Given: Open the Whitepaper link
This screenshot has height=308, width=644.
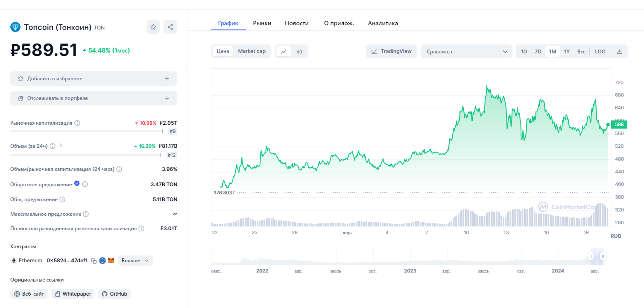Looking at the screenshot, I should pyautogui.click(x=73, y=294).
